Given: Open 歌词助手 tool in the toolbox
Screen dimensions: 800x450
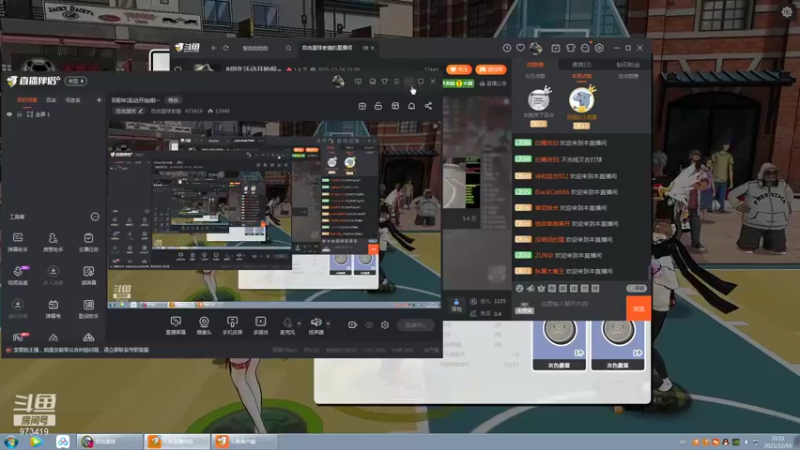Looking at the screenshot, I should click(x=88, y=309).
